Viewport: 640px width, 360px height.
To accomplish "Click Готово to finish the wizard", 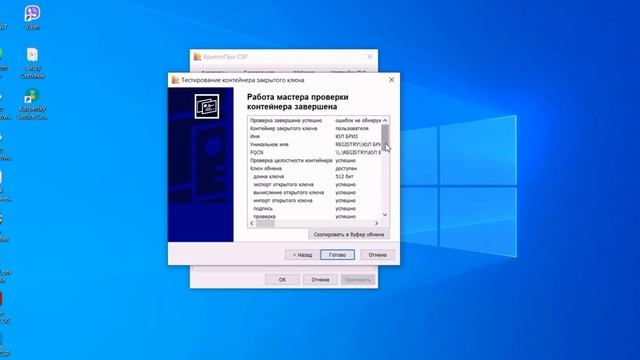I will tap(337, 255).
